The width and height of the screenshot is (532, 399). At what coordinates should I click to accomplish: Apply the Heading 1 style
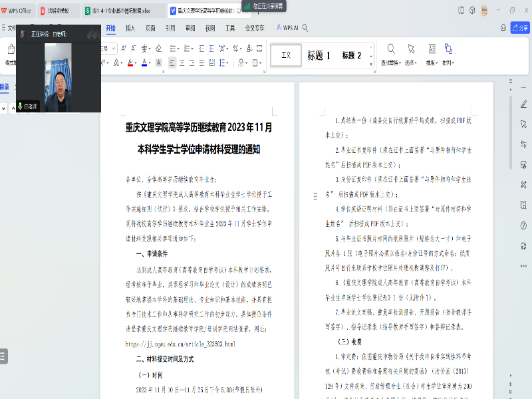pos(319,56)
